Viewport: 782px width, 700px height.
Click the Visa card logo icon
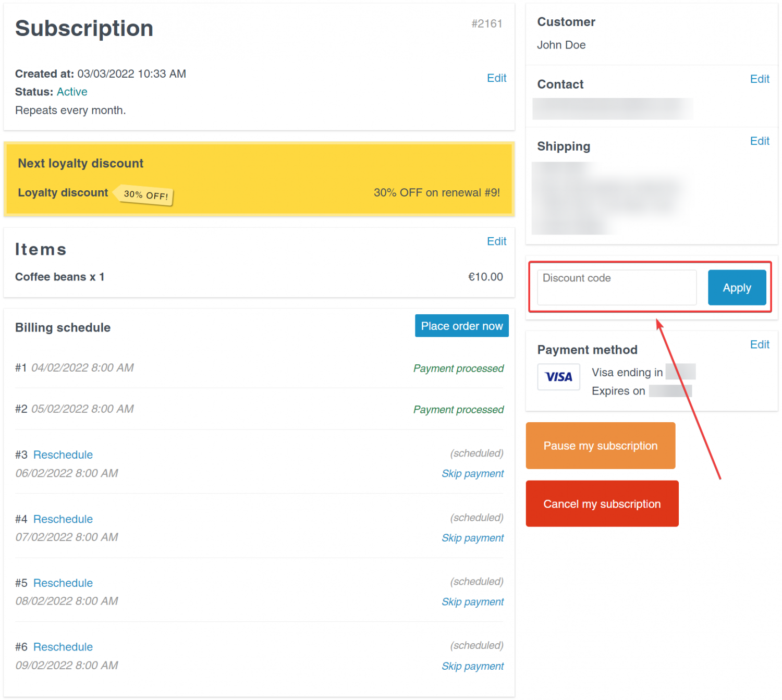coord(558,377)
